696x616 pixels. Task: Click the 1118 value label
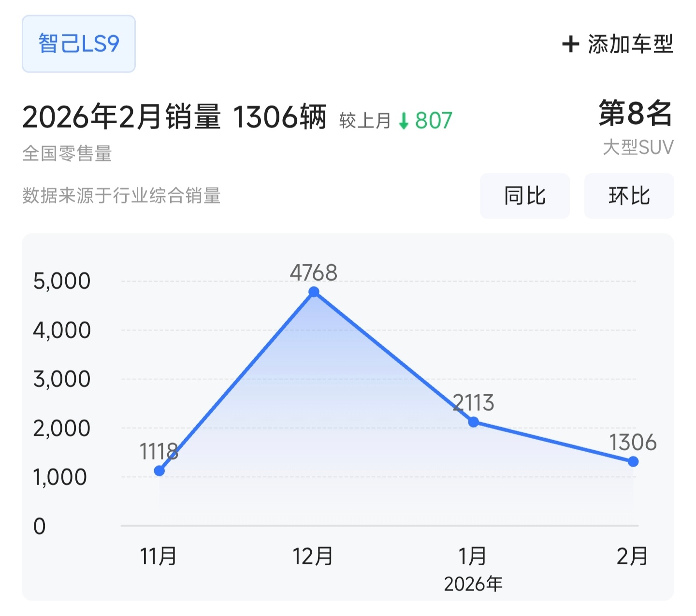(159, 452)
